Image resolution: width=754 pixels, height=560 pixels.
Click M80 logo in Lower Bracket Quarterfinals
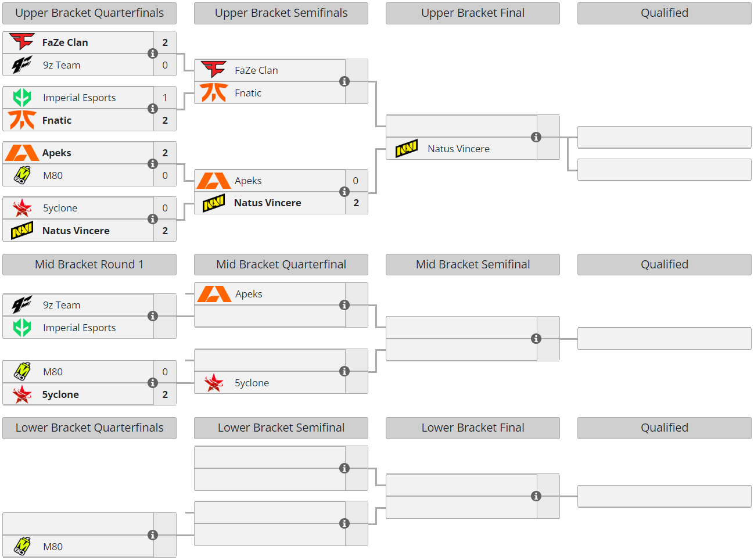click(22, 547)
